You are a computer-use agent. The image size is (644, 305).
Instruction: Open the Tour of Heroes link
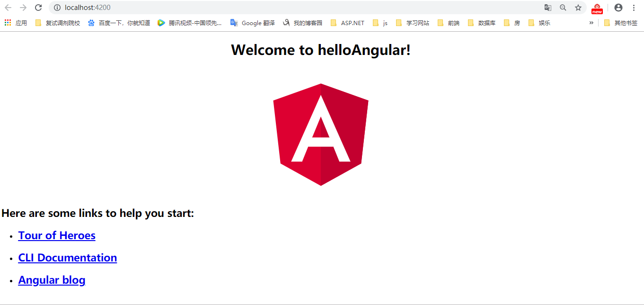(x=57, y=235)
